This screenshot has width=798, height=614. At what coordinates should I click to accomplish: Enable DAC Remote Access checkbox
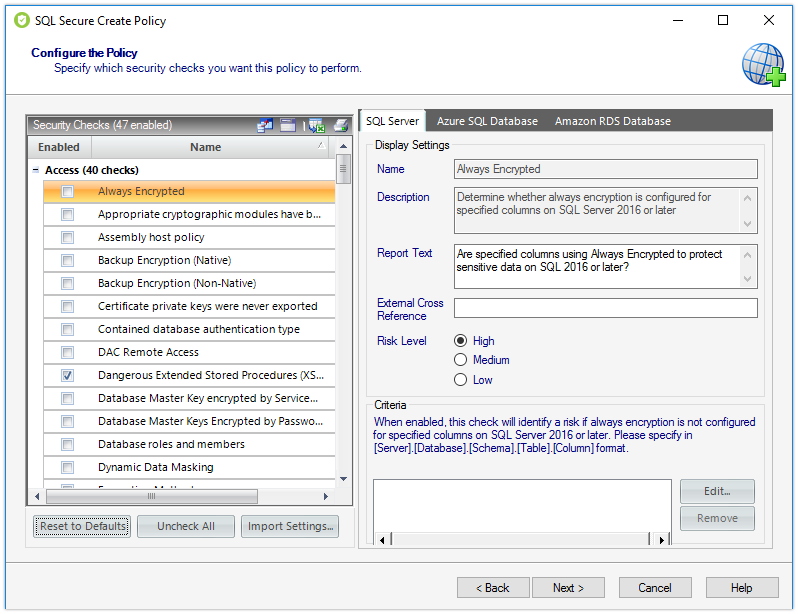click(x=67, y=352)
